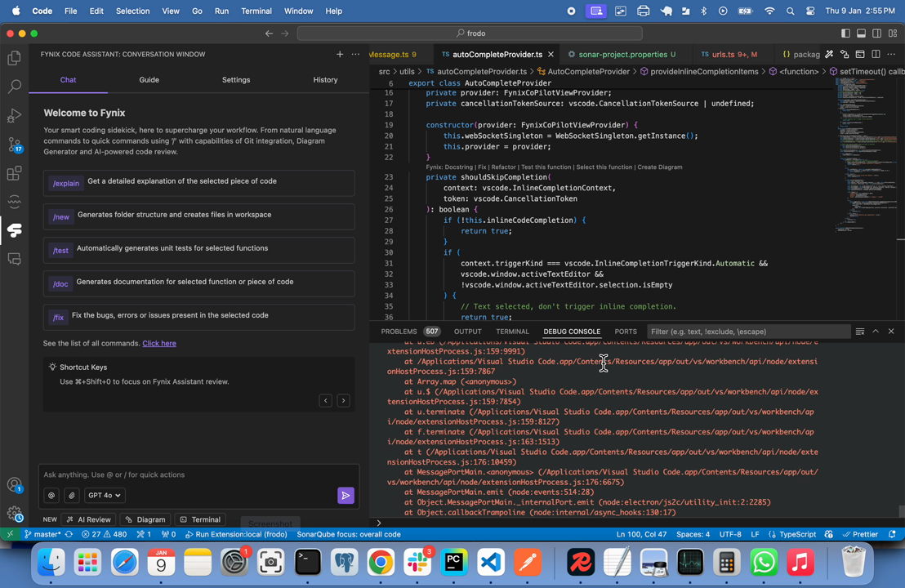The image size is (905, 588).
Task: Open notifications bell in status bar
Action: pyautogui.click(x=892, y=534)
